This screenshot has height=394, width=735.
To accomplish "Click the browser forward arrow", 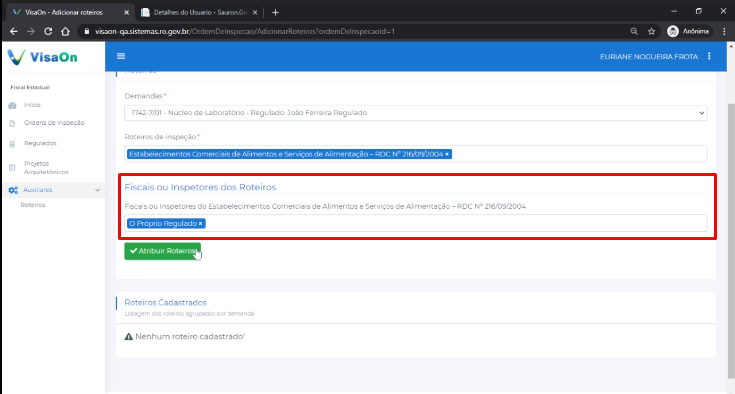I will click(x=31, y=31).
